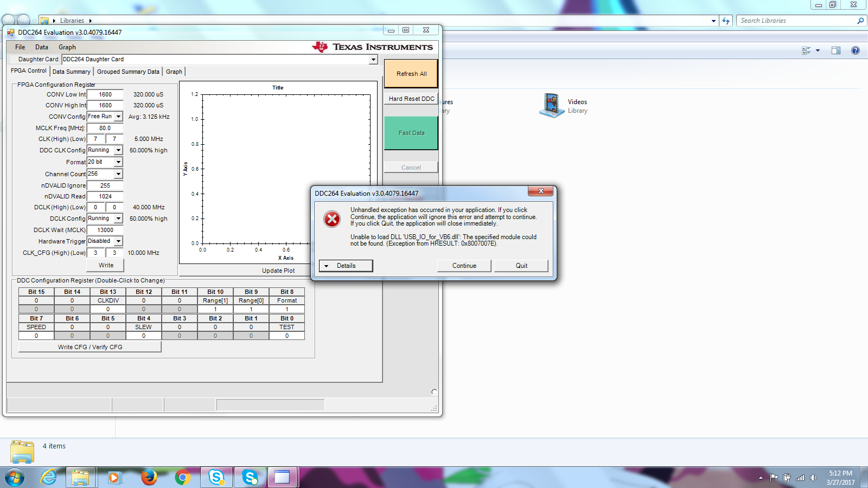
Task: Click the Write CFG / Verify CFG button
Action: (90, 347)
